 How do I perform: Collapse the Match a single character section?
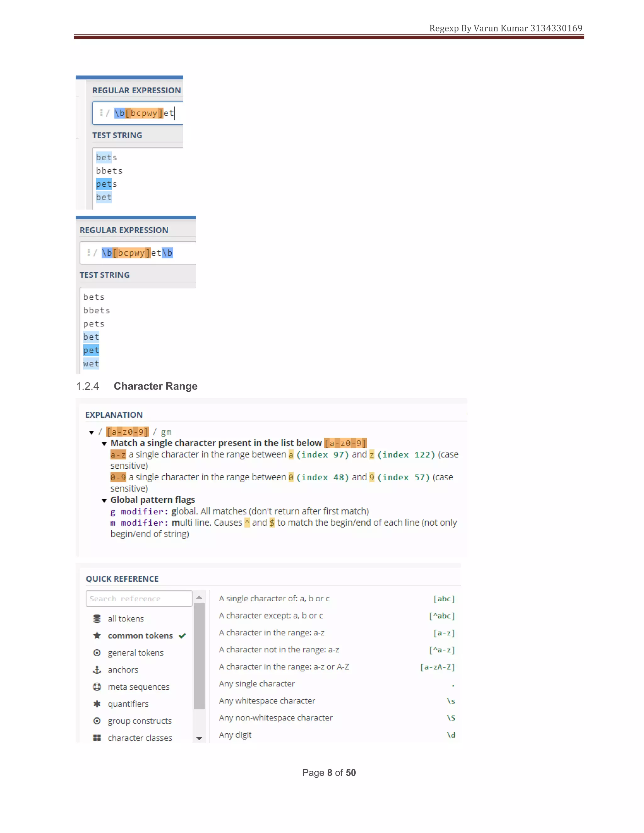click(104, 444)
